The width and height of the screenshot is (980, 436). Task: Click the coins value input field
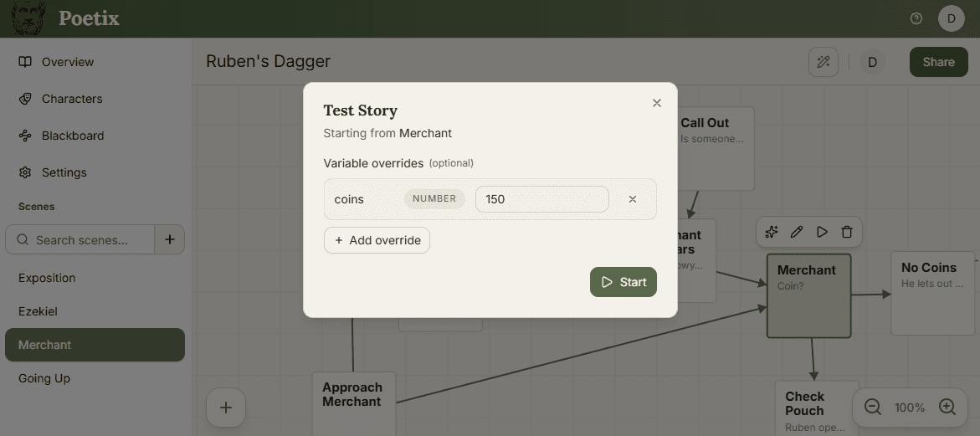tap(541, 199)
